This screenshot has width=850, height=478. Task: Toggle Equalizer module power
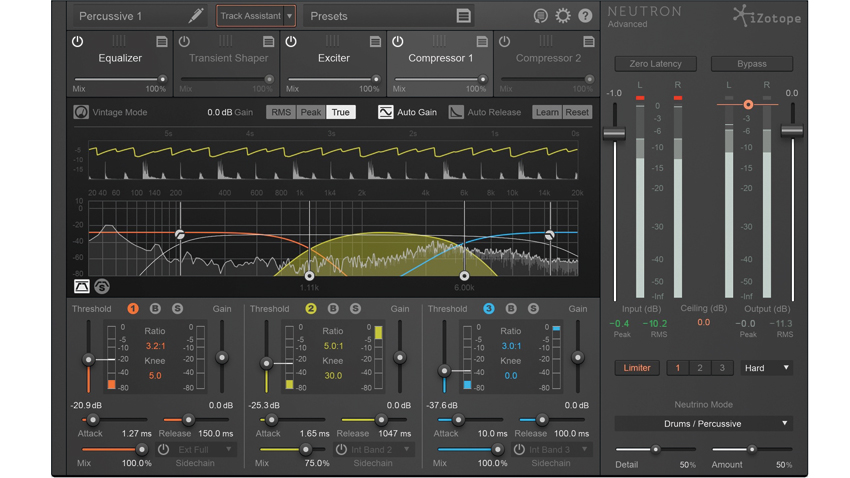(x=78, y=42)
